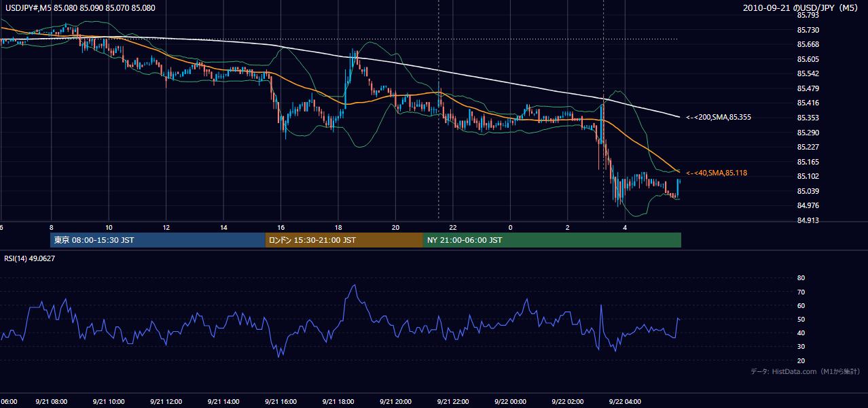Select the 9/22 00:00 time label

coord(510,402)
